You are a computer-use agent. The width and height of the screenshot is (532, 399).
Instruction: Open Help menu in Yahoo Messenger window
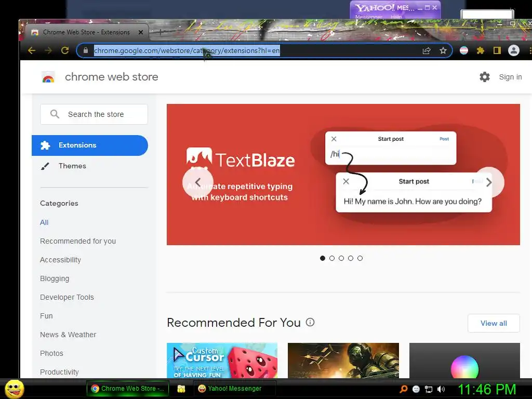coord(396,17)
